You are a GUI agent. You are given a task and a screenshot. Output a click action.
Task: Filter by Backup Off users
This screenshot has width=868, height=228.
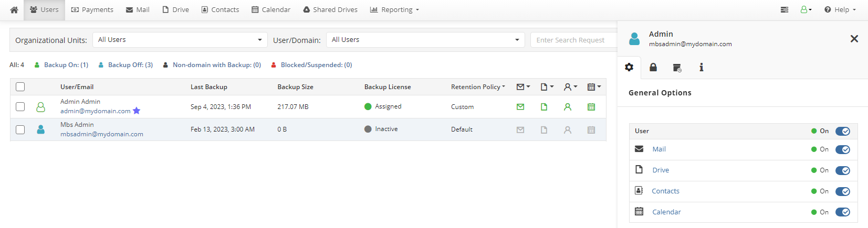pyautogui.click(x=130, y=65)
